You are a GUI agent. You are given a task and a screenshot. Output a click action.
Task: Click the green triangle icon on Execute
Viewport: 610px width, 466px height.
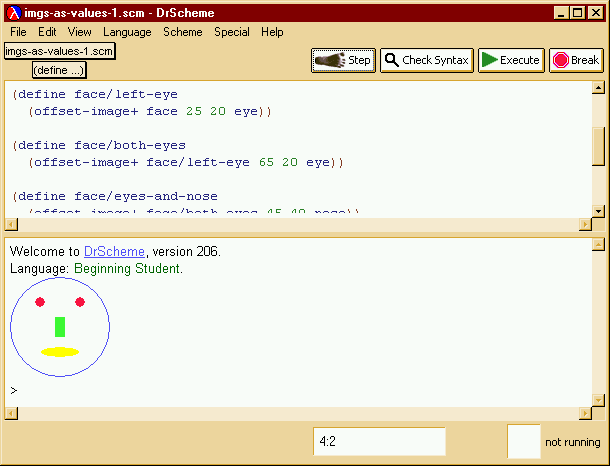(489, 60)
